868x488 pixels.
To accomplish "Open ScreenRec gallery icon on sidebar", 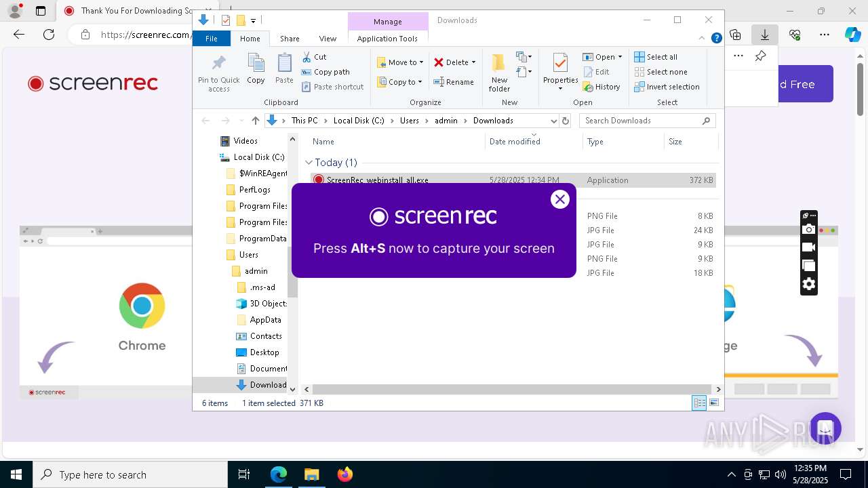I will (x=808, y=266).
